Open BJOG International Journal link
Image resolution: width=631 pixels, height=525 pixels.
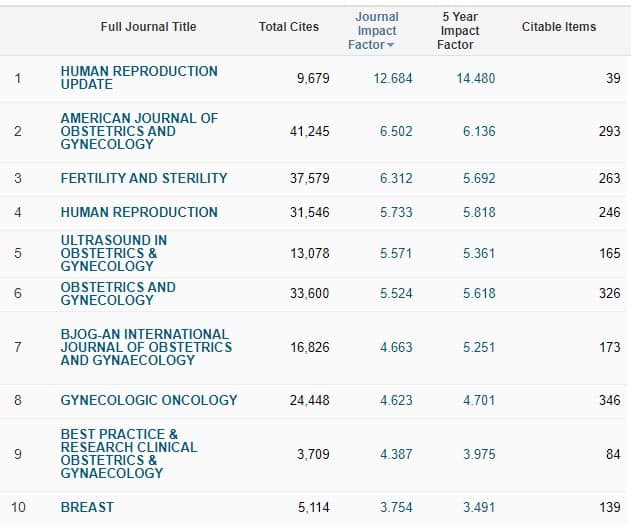pos(146,347)
